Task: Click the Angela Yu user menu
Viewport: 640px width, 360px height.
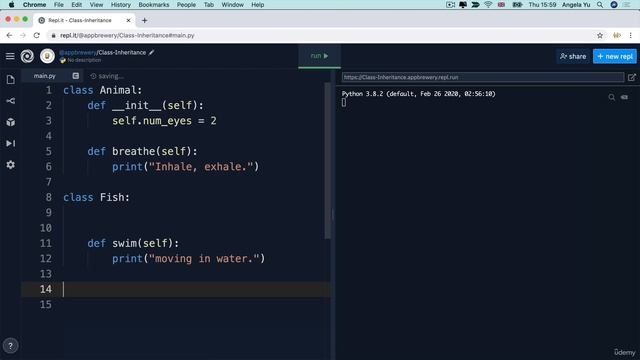Action: 576,5
